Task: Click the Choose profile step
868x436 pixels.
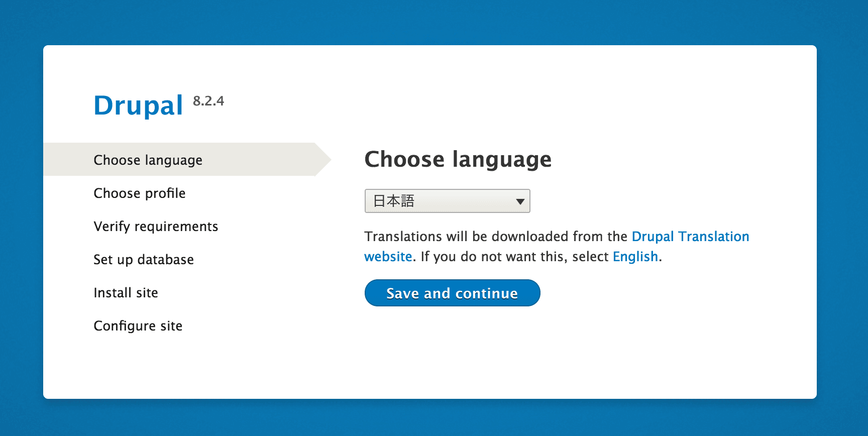Action: coord(140,193)
